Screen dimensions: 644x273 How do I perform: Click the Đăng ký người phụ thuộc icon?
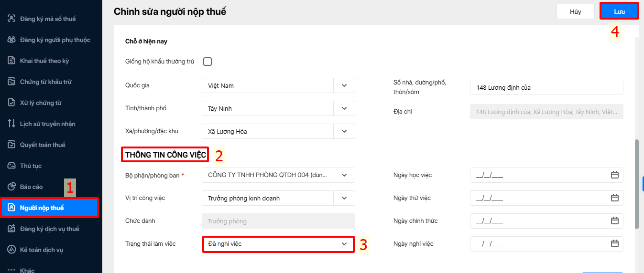(12, 40)
